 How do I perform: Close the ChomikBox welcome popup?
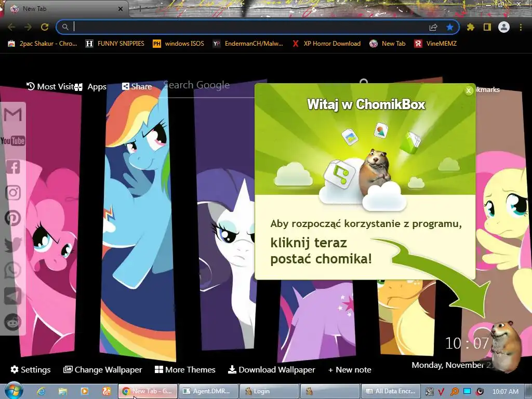[x=469, y=90]
